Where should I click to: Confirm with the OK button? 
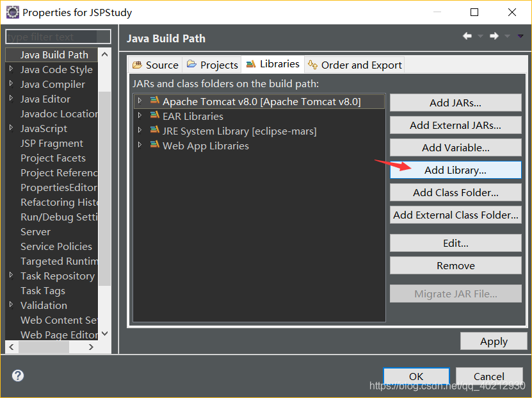(416, 376)
